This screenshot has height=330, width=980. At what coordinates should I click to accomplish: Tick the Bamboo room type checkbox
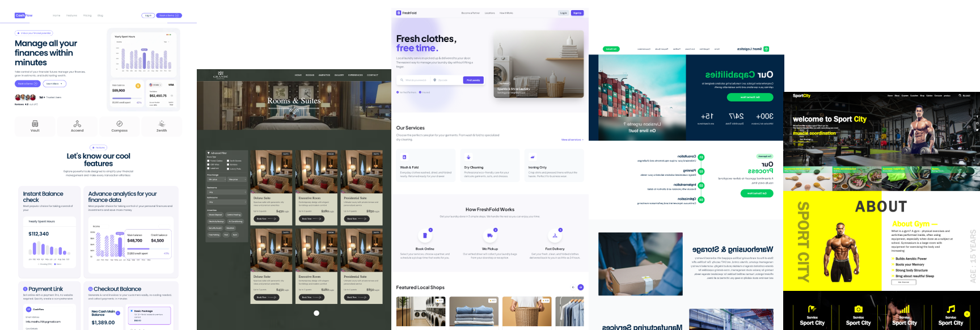click(228, 164)
